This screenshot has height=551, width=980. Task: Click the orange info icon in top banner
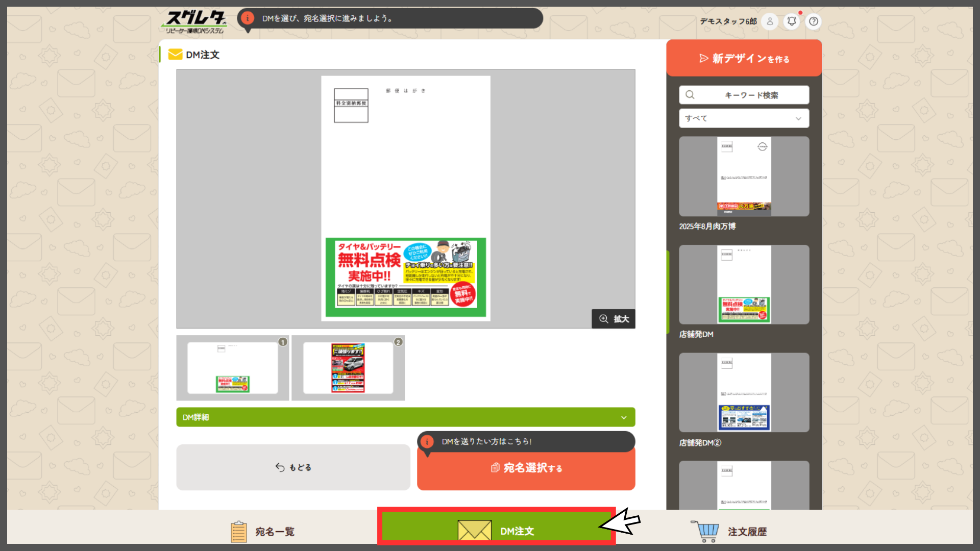pyautogui.click(x=248, y=18)
